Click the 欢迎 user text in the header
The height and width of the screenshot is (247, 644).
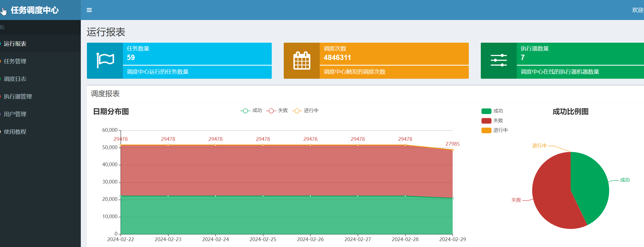click(x=638, y=10)
